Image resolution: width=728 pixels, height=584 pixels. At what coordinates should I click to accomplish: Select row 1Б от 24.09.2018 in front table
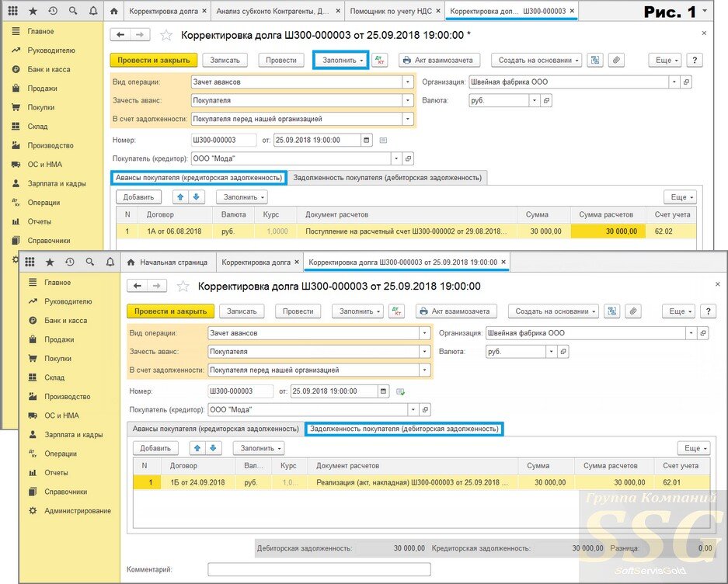421,482
